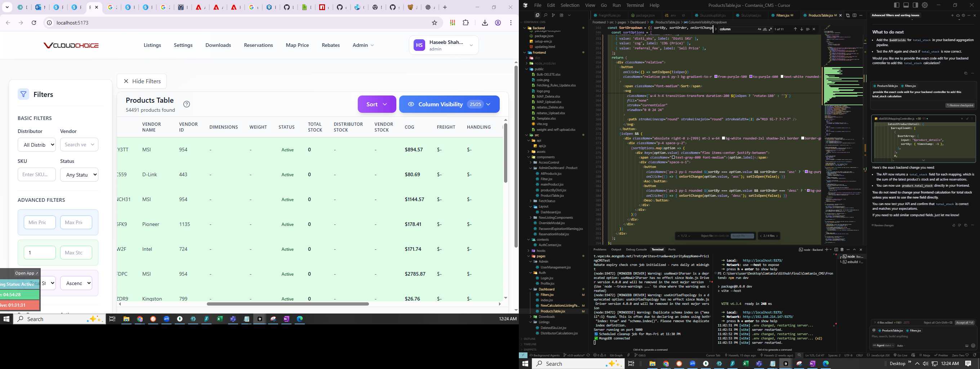Screen dimensions: 980x369
Task: Open Chrome downloads icon
Action: click(x=485, y=23)
